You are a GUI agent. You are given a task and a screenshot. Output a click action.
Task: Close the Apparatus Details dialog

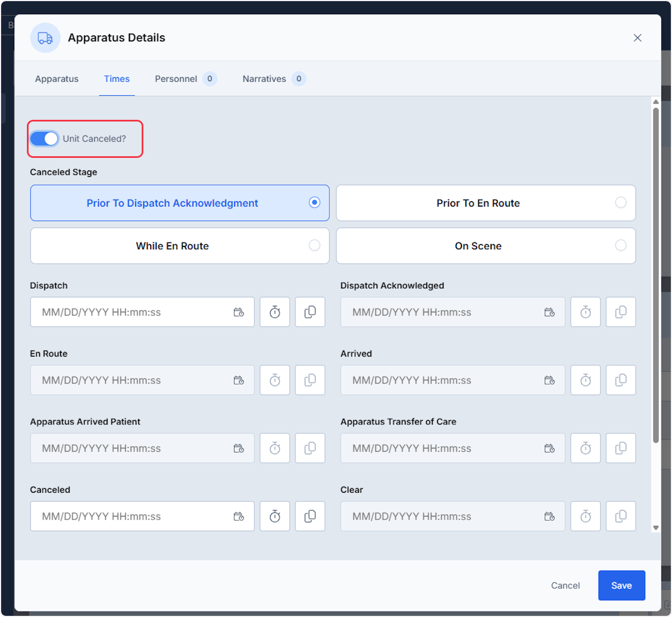[637, 38]
